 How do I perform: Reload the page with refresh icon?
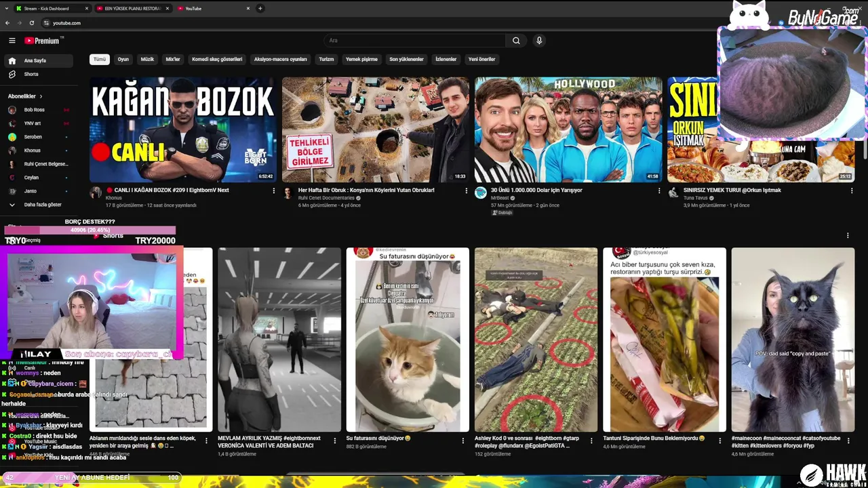(31, 23)
